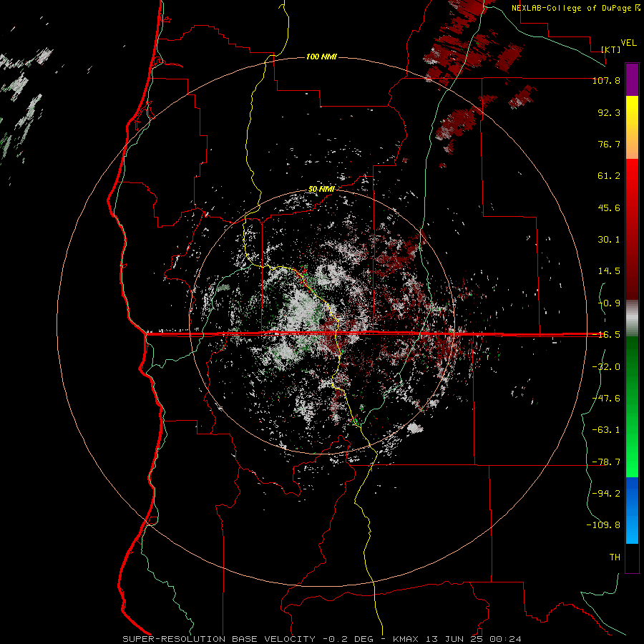644x644 pixels.
Task: Click the blue segment of the color bar
Action: coord(632,510)
